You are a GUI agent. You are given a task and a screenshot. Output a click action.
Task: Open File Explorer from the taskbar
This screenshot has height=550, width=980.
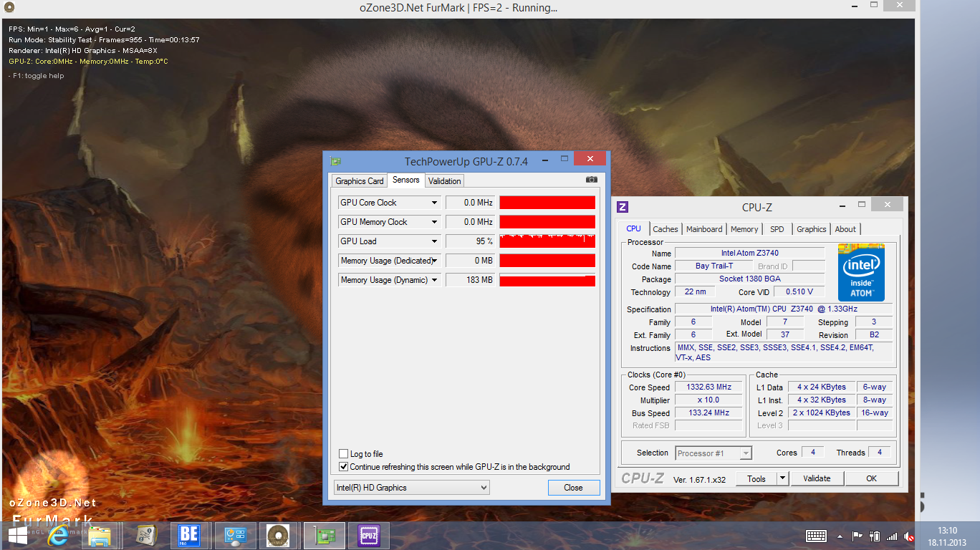click(x=100, y=535)
